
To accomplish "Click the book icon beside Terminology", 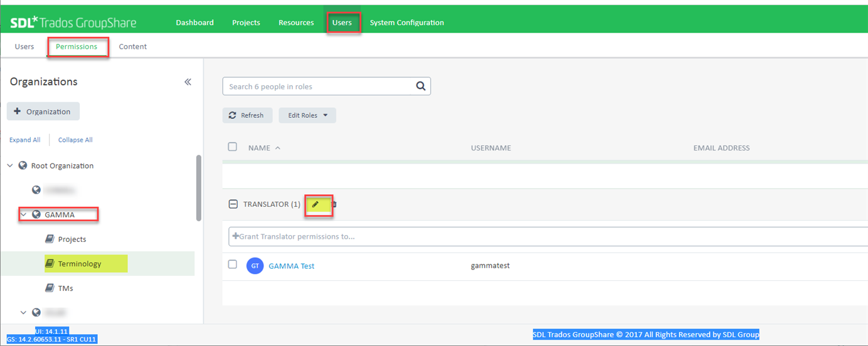I will [x=50, y=263].
